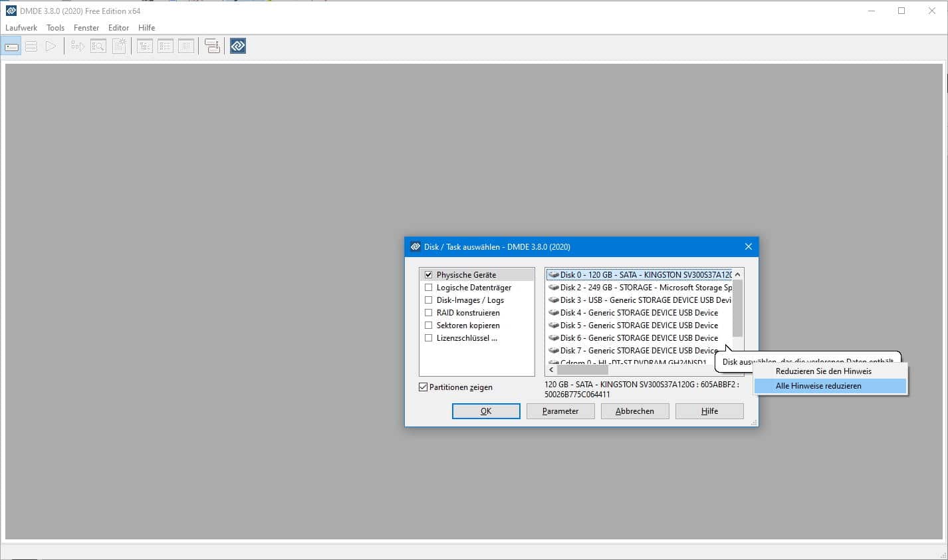Select Disk 5 - Generic STORAGE DEVICE row
Viewport: 948px width, 560px height.
640,326
